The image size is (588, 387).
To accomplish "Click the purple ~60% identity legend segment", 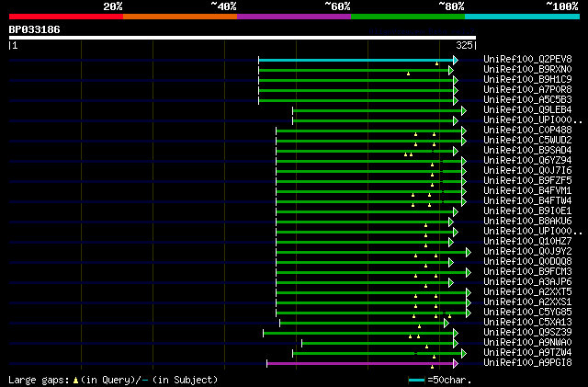I will (x=294, y=17).
